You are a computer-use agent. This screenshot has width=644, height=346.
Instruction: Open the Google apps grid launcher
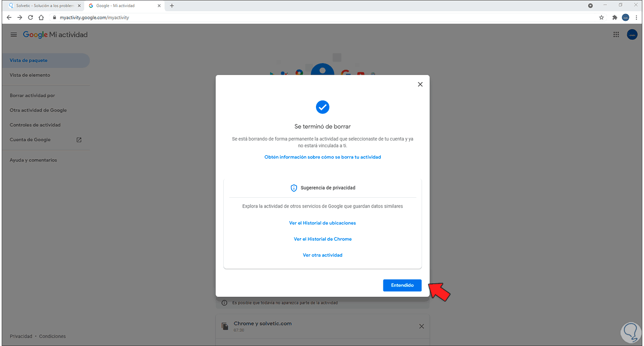tap(616, 34)
